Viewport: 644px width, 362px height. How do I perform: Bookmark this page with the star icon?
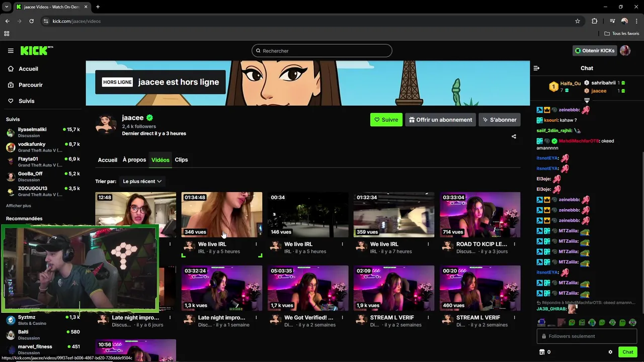pyautogui.click(x=578, y=21)
